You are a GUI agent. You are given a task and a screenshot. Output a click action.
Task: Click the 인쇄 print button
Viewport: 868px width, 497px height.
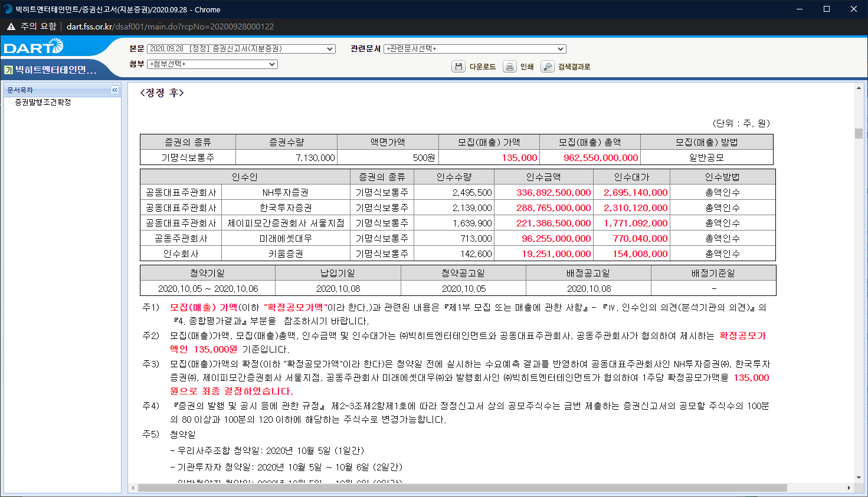(527, 67)
